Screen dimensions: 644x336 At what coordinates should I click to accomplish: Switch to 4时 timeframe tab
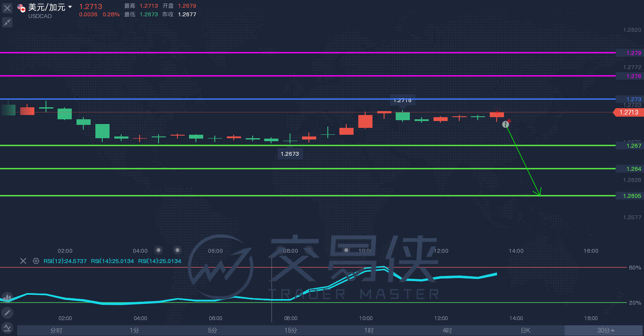pyautogui.click(x=447, y=330)
